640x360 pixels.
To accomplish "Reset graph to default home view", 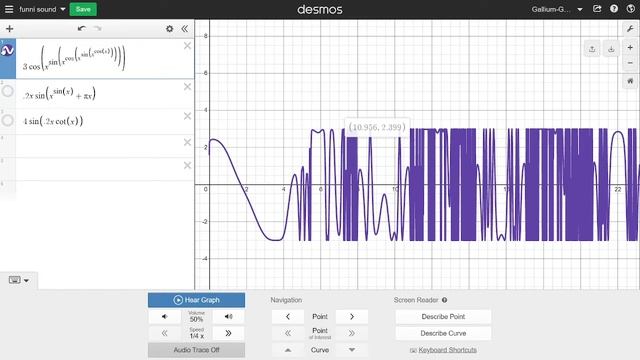I will pyautogui.click(x=630, y=81).
